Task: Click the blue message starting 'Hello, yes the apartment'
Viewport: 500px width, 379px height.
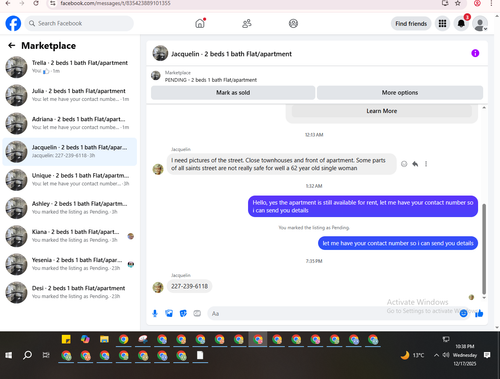Action: pyautogui.click(x=363, y=206)
